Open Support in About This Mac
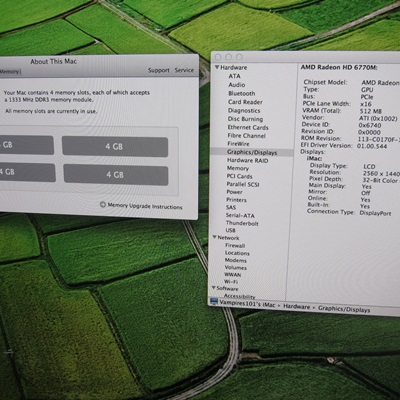Image resolution: width=400 pixels, height=400 pixels. tap(159, 70)
